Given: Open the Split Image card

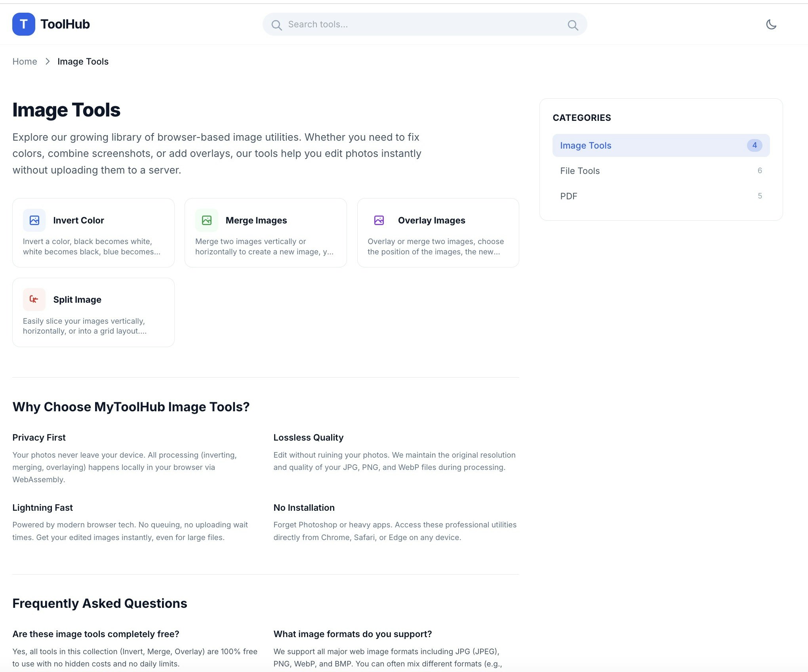Looking at the screenshot, I should (93, 312).
